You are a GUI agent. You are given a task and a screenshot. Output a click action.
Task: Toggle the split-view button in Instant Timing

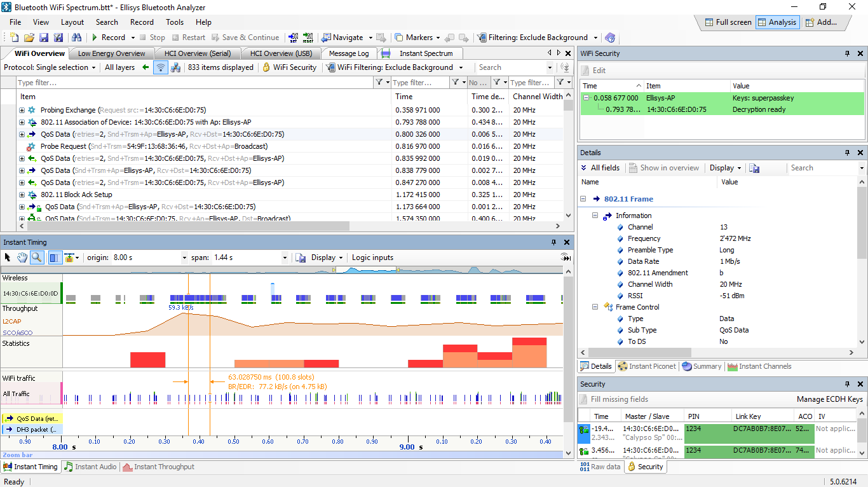coord(55,257)
